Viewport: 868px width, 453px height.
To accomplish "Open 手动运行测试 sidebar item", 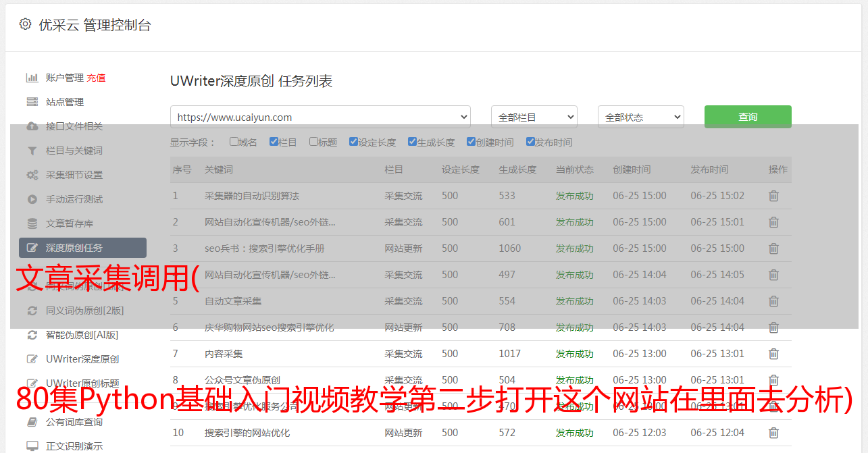I will coord(74,199).
